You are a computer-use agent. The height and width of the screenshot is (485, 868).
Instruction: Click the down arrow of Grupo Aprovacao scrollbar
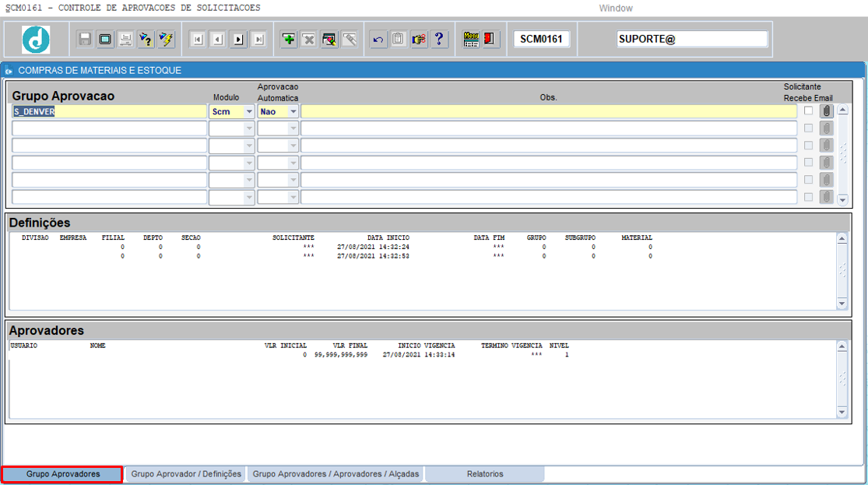click(842, 199)
